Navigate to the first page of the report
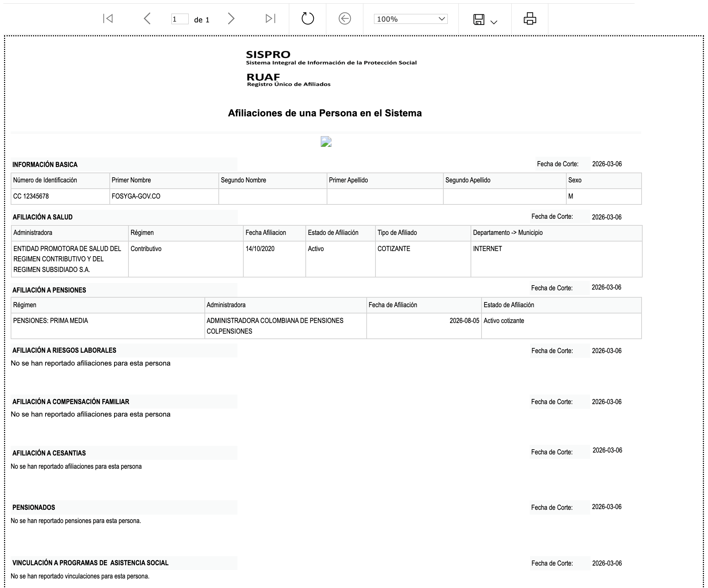Image resolution: width=708 pixels, height=588 pixels. (x=108, y=18)
